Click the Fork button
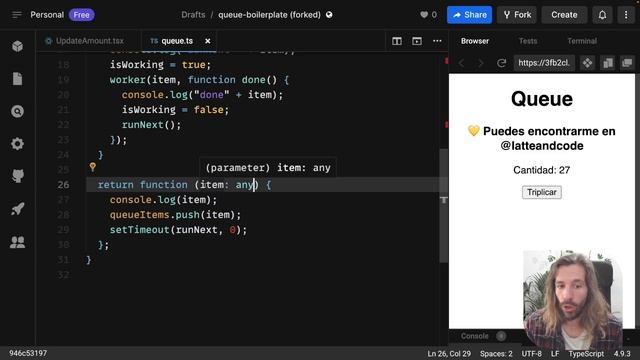640x360 pixels. coord(517,15)
